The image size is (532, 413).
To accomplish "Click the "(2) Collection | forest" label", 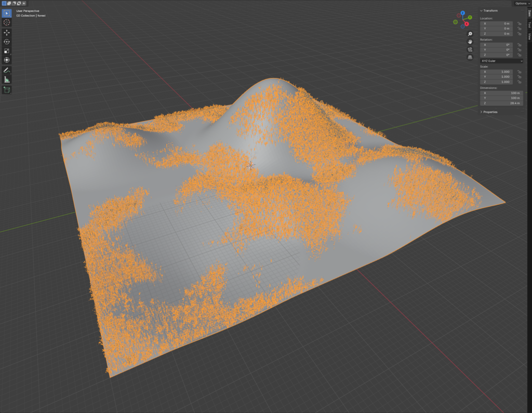I will point(31,16).
